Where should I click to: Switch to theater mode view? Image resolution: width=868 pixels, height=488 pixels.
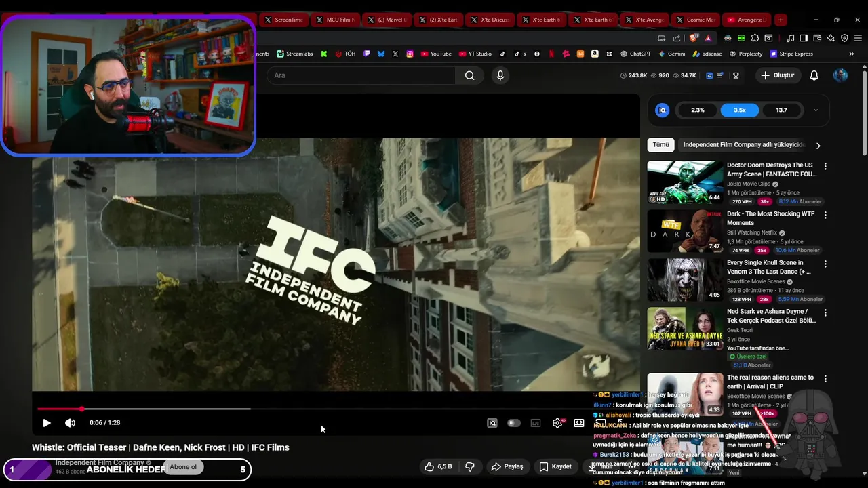tap(579, 423)
